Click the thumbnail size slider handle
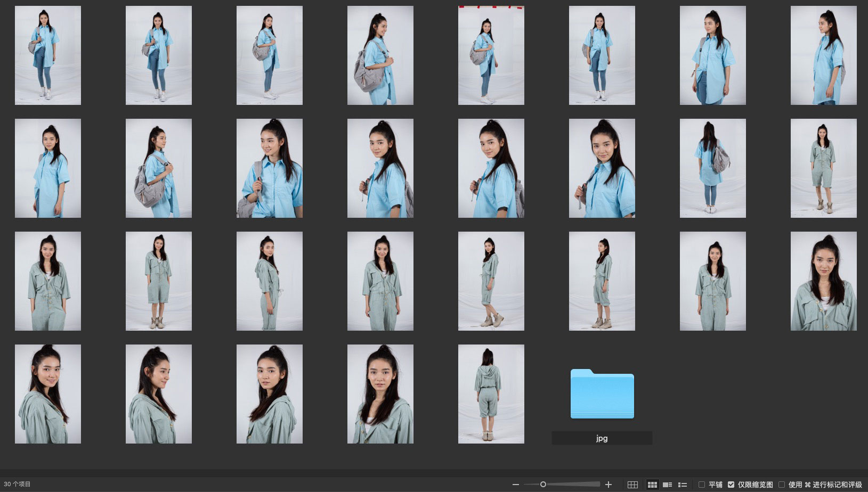 (x=543, y=485)
